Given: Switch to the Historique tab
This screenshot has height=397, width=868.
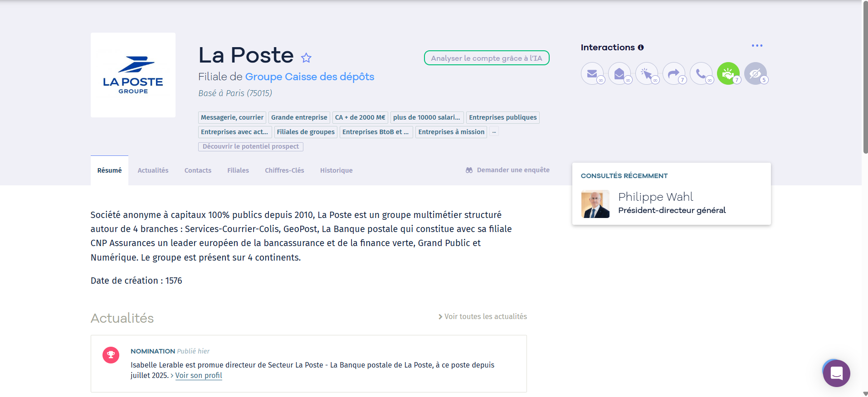Looking at the screenshot, I should point(336,170).
